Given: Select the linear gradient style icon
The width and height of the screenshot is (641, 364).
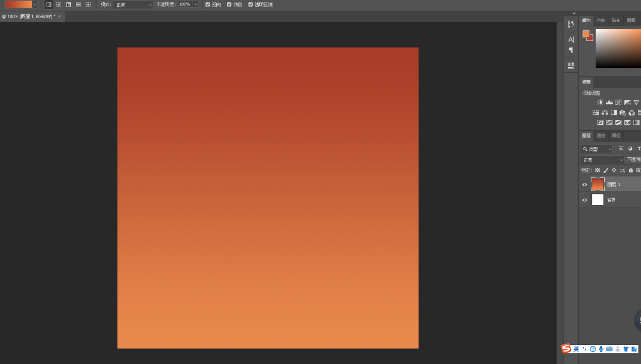Looking at the screenshot, I should tap(49, 5).
